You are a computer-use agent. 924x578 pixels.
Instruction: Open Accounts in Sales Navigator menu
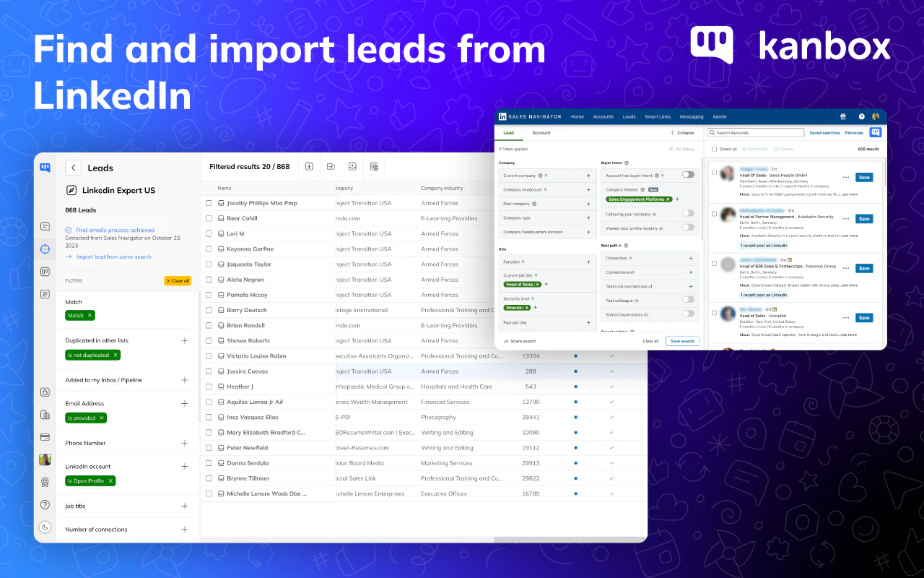pyautogui.click(x=603, y=116)
